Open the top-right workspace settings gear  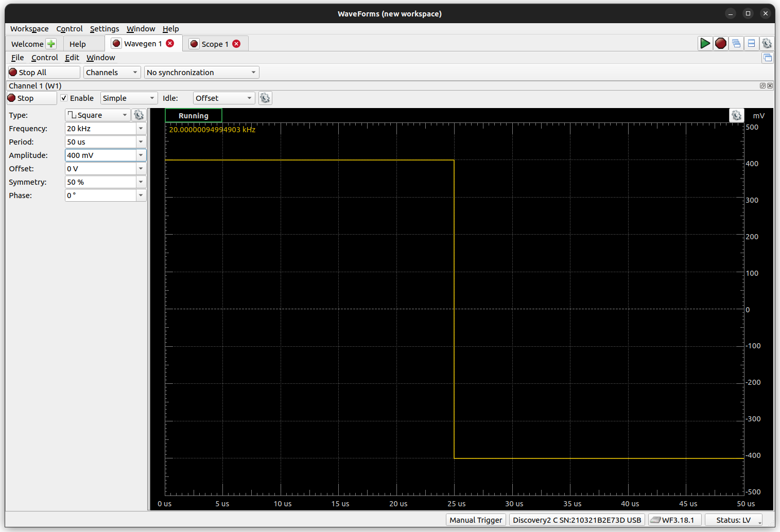(767, 44)
